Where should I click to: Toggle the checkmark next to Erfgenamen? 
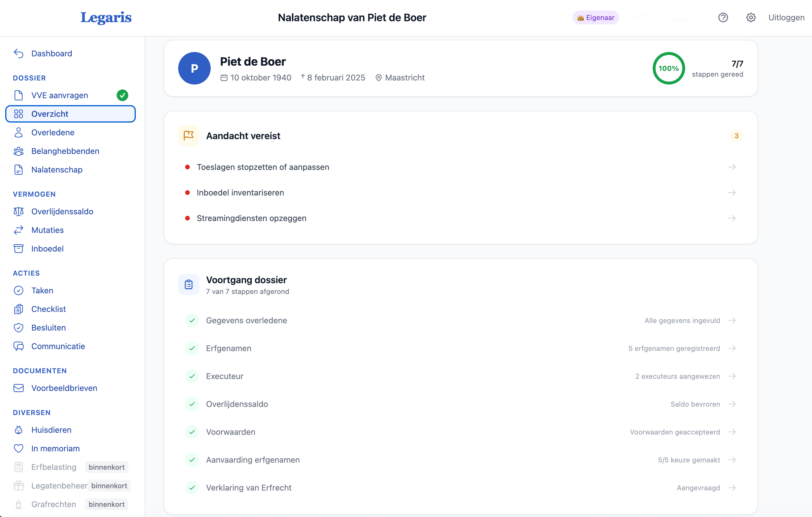pos(192,348)
